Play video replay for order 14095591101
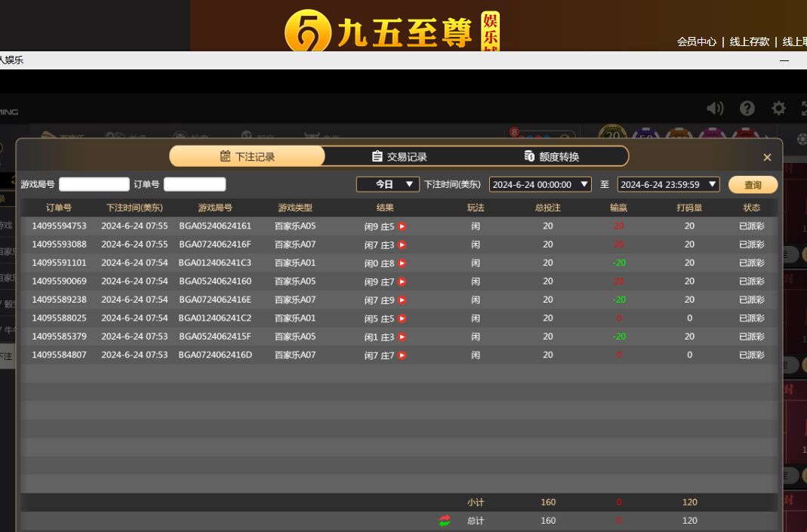Viewport: 807px width, 532px height. [x=402, y=263]
